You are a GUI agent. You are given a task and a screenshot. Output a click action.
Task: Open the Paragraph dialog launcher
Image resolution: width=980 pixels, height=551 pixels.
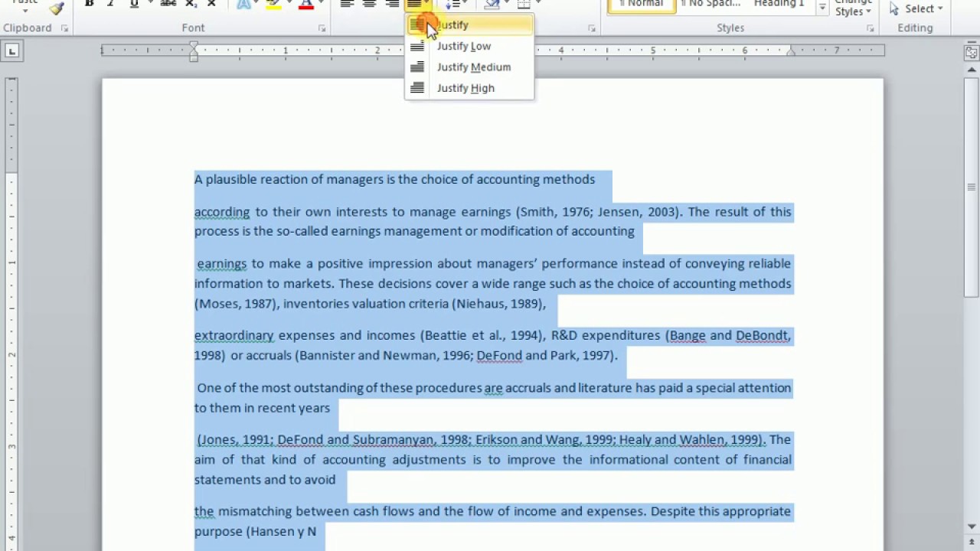592,28
